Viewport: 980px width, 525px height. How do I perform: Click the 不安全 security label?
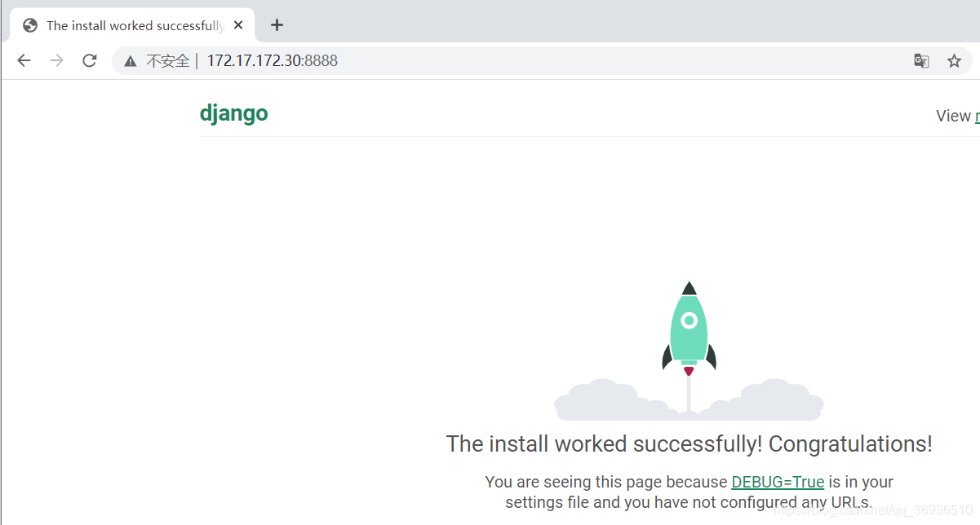[168, 61]
